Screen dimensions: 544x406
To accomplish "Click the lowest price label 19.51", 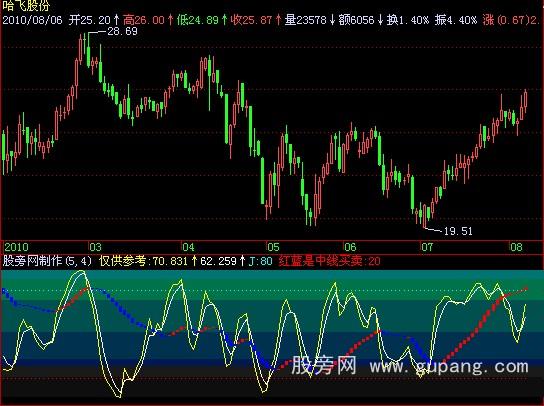I will click(458, 231).
